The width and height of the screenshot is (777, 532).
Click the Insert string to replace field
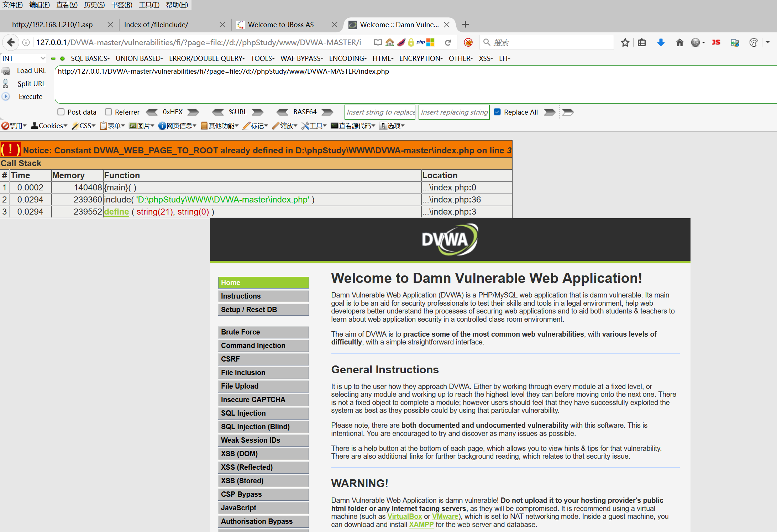pos(380,112)
